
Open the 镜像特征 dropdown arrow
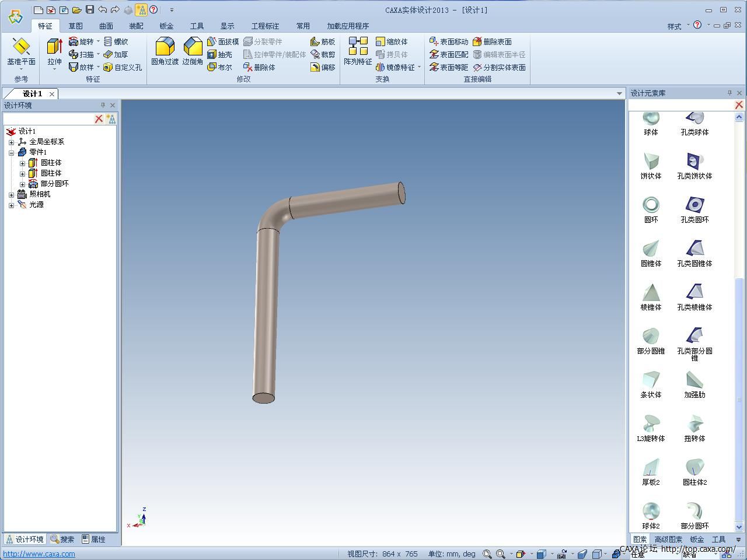pos(419,67)
